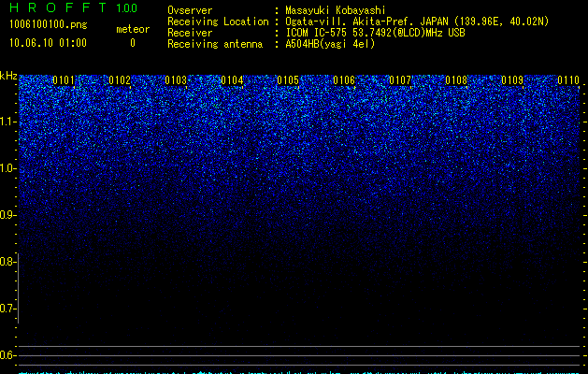Viewport: 588px width, 374px height.
Task: Click the timestamp 10.06.10 01:00
Action: coord(48,43)
